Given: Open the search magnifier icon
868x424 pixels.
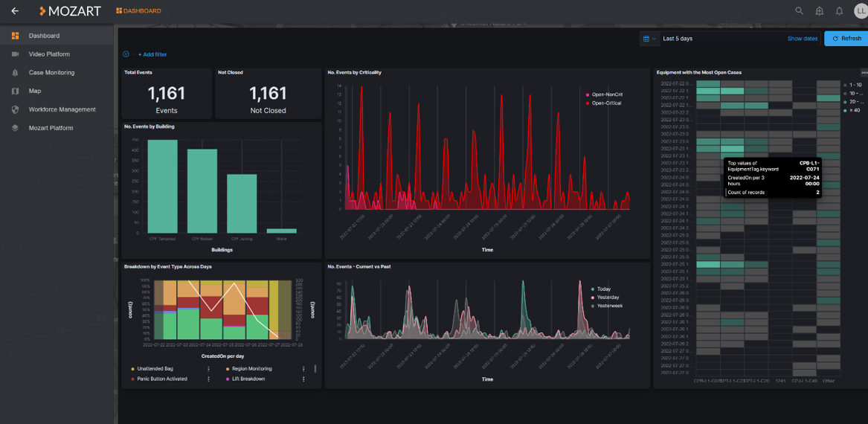Looking at the screenshot, I should click(x=800, y=11).
